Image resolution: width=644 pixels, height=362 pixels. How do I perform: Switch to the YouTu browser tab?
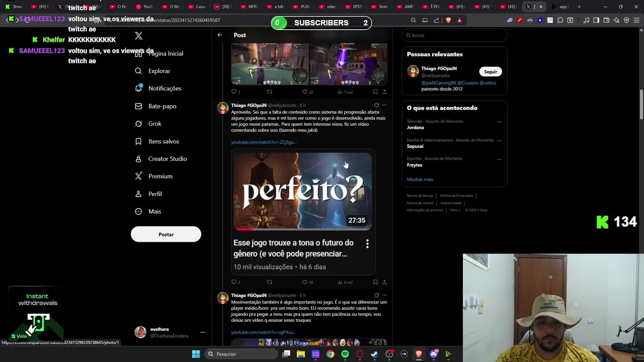pyautogui.click(x=144, y=7)
